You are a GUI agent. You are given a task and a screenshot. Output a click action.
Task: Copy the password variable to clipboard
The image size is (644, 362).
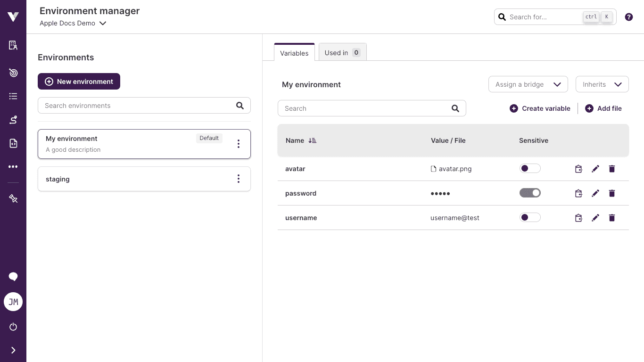(578, 193)
